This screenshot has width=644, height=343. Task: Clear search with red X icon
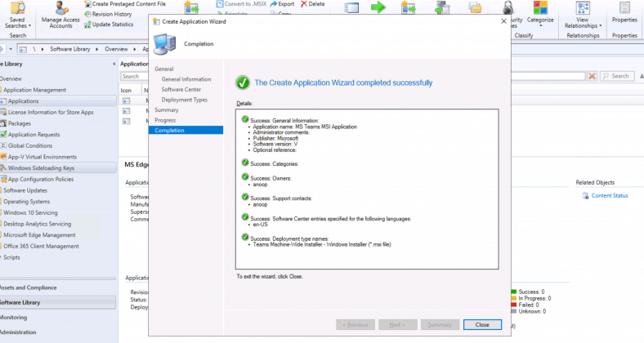pos(592,76)
